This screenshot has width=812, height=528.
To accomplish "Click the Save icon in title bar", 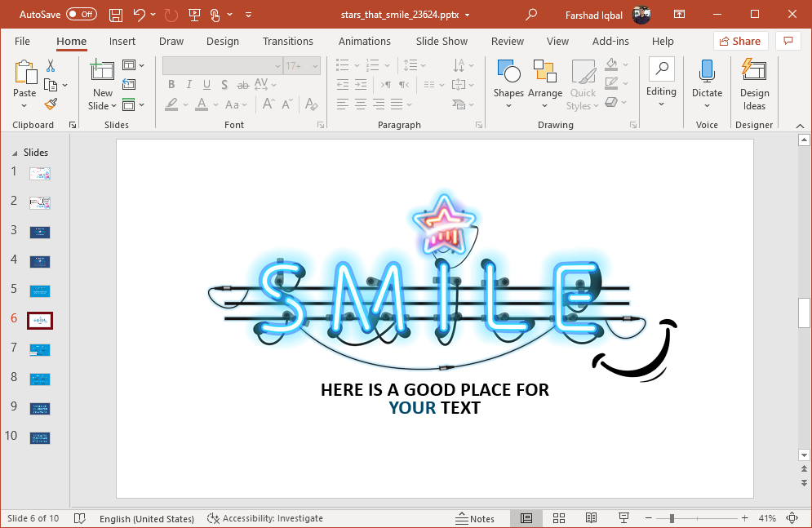I will coord(116,15).
